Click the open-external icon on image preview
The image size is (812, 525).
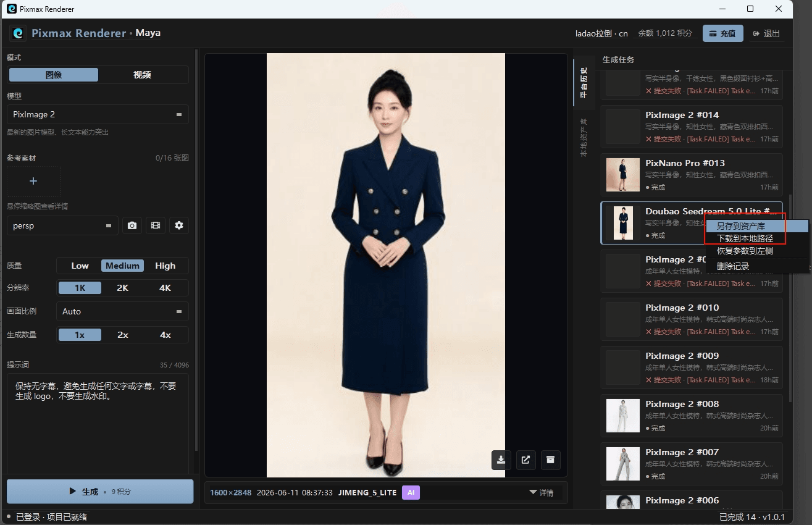click(x=525, y=460)
